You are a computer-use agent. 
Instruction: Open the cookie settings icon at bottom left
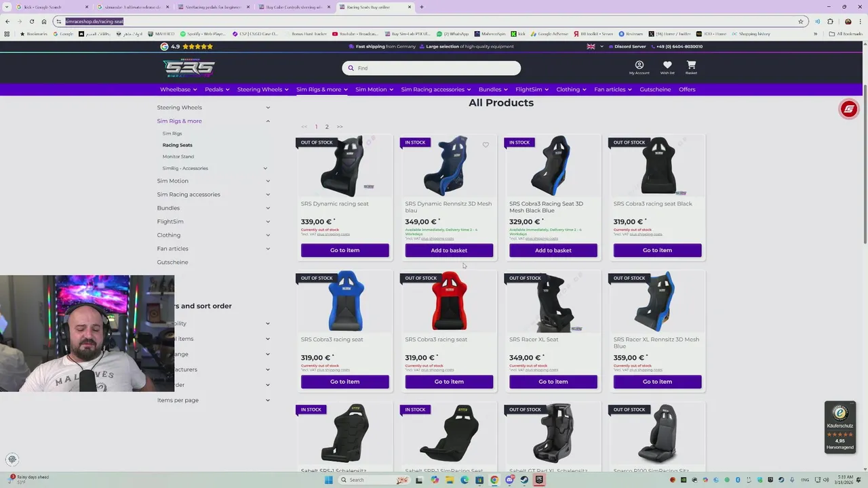click(x=12, y=460)
